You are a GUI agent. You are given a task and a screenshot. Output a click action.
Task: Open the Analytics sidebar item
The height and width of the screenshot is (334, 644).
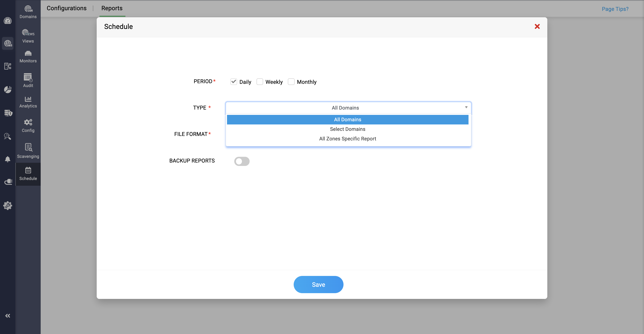pos(28,102)
